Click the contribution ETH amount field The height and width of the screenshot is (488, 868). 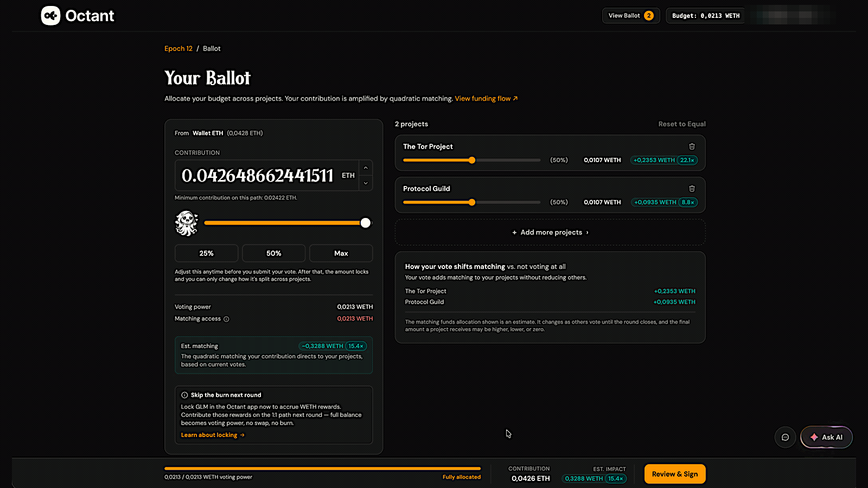tap(266, 176)
